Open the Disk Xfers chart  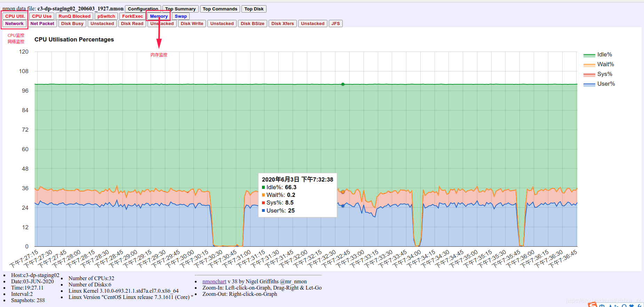point(283,24)
